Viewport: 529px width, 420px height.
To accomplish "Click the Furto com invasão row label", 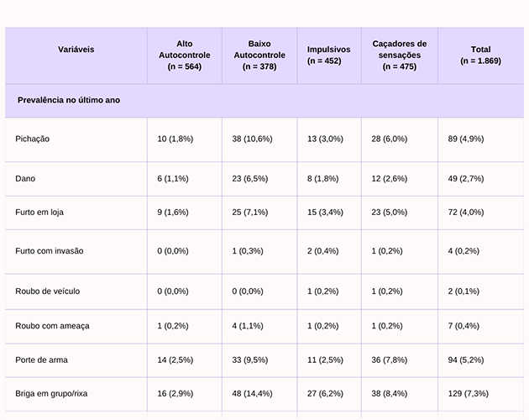I will pyautogui.click(x=50, y=251).
